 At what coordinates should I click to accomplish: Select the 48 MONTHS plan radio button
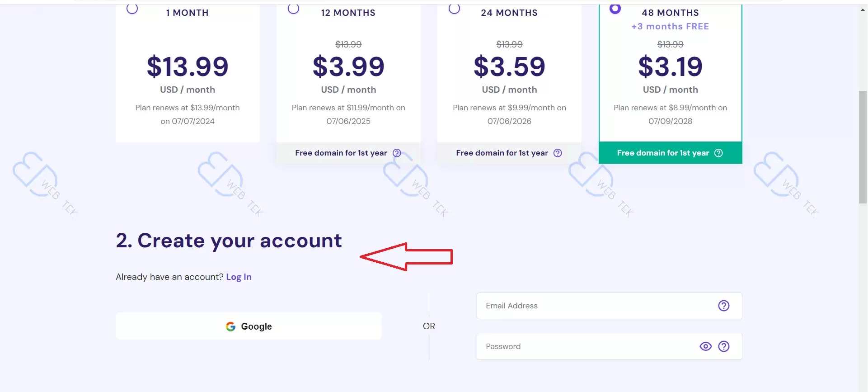coord(615,9)
